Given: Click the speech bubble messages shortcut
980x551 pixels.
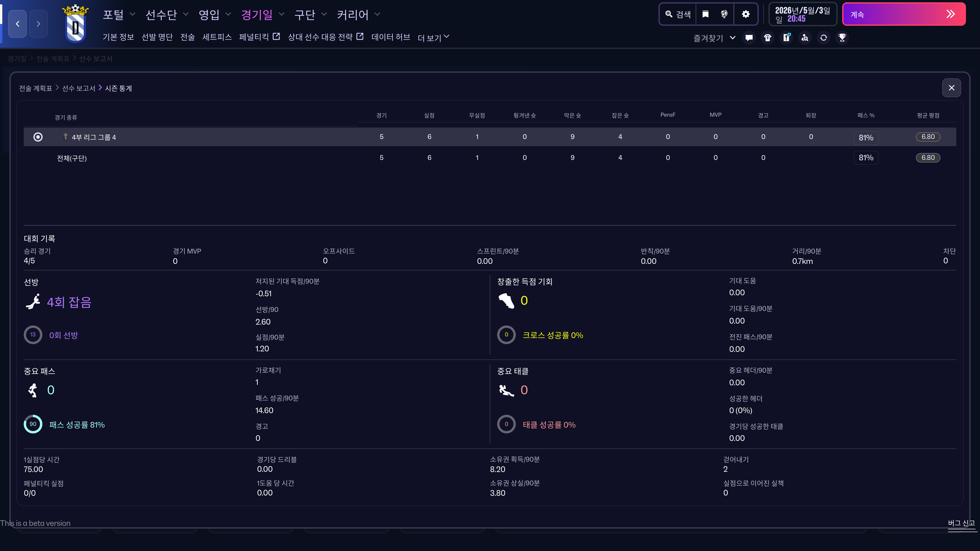Looking at the screenshot, I should pyautogui.click(x=749, y=38).
